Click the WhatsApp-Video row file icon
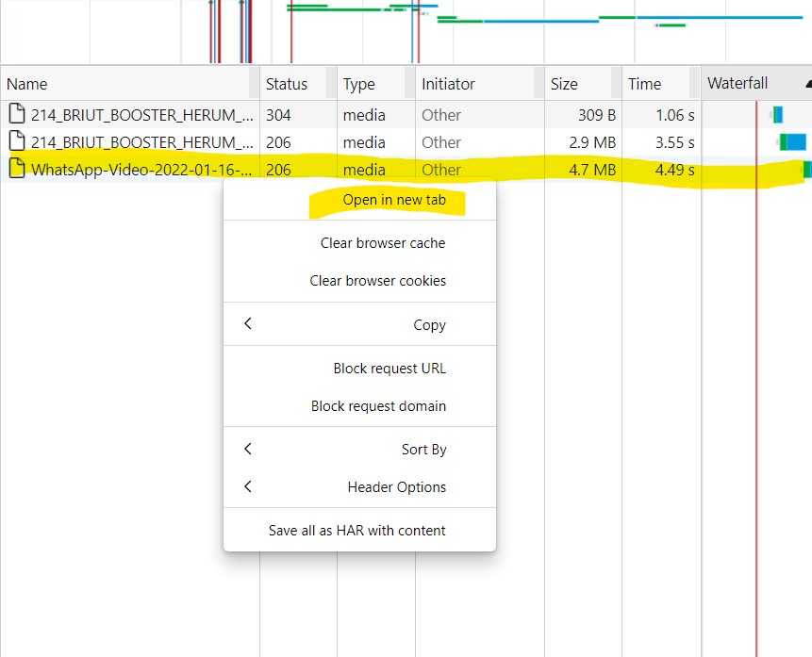 tap(17, 169)
